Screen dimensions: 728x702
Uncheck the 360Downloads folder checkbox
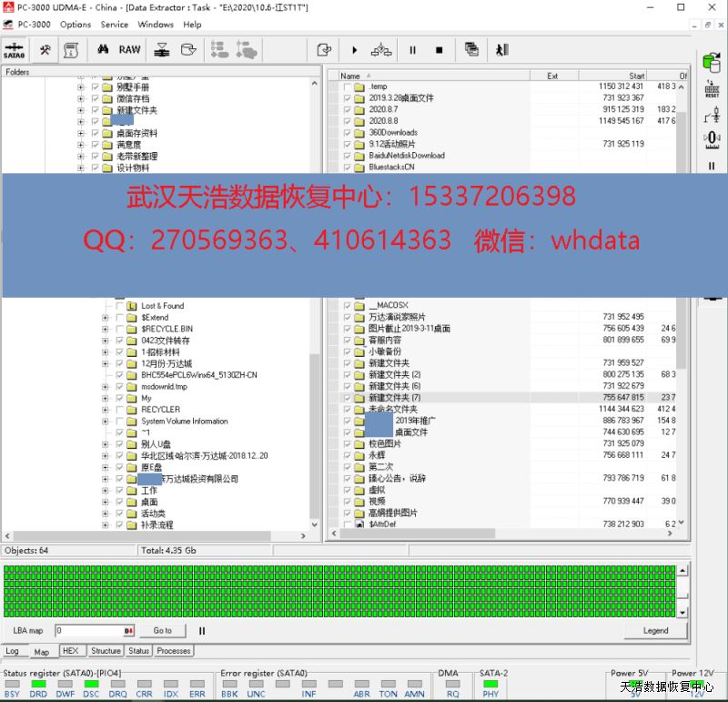click(347, 132)
